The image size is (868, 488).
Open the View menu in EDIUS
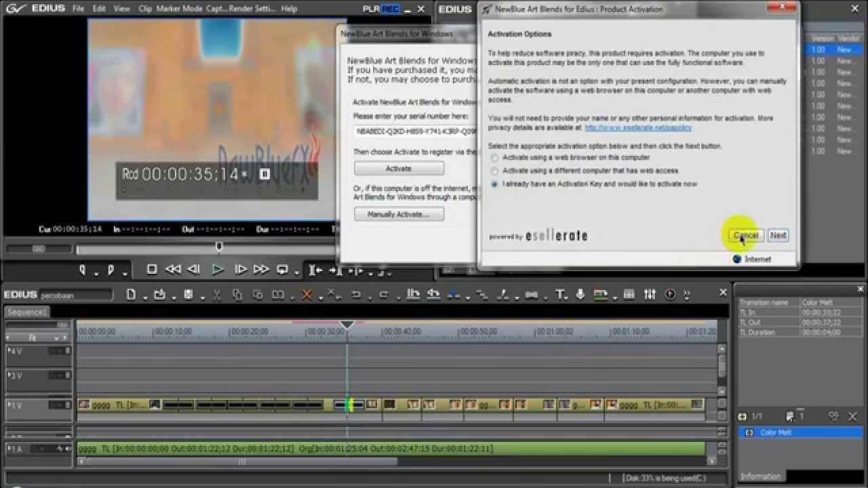tap(121, 9)
